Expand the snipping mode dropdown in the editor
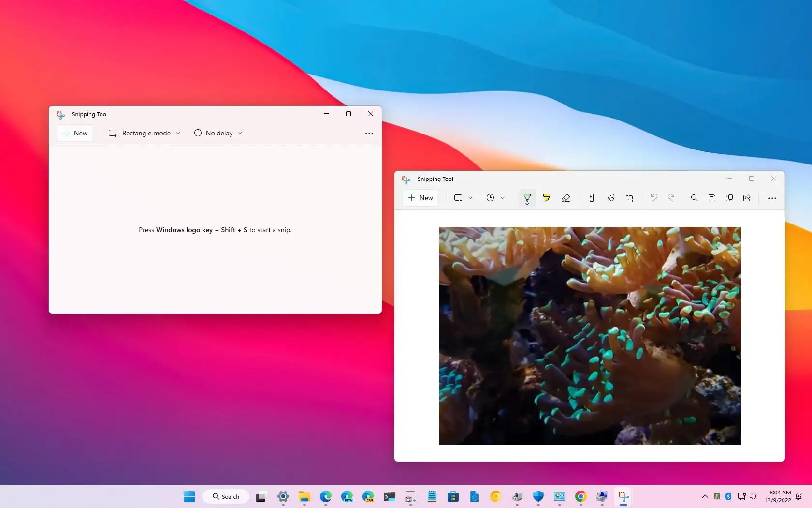Screen dimensions: 812x508 (x=470, y=198)
